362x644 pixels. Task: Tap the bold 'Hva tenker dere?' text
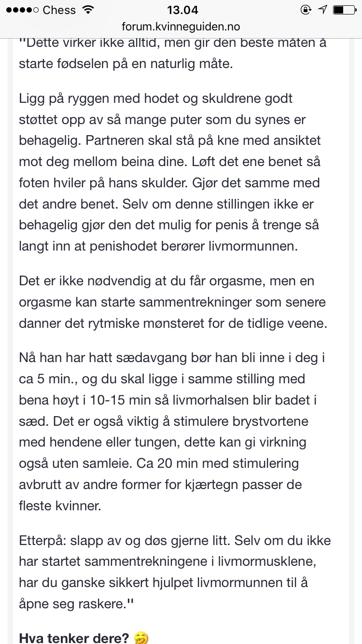tap(74, 638)
